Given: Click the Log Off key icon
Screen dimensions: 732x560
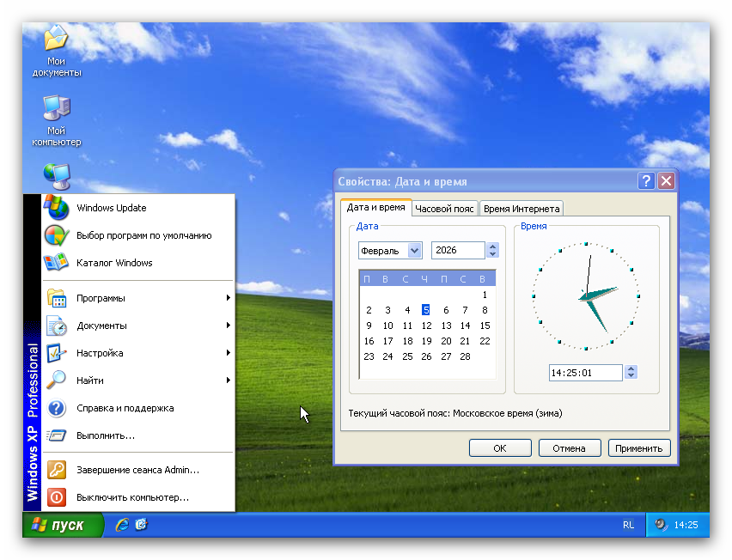Looking at the screenshot, I should tap(57, 470).
